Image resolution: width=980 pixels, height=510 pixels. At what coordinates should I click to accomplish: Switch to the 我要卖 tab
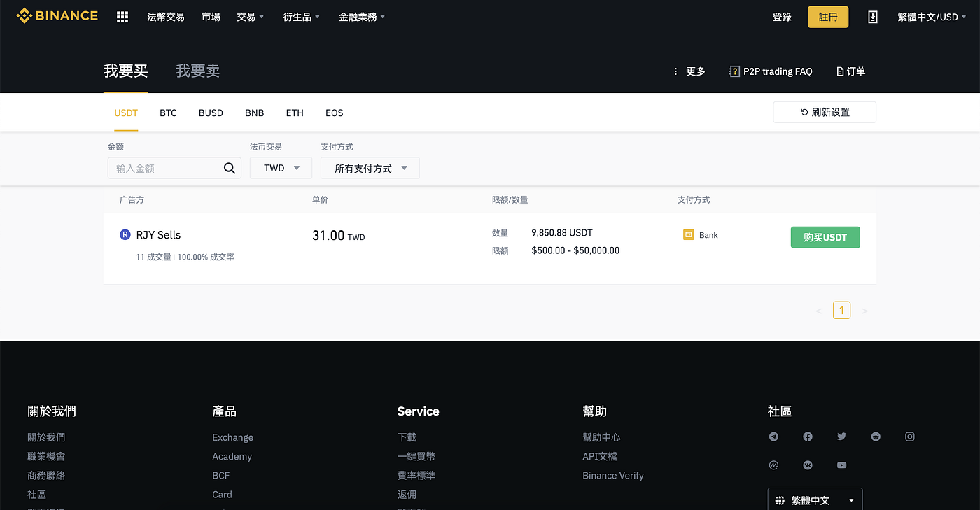tap(198, 71)
